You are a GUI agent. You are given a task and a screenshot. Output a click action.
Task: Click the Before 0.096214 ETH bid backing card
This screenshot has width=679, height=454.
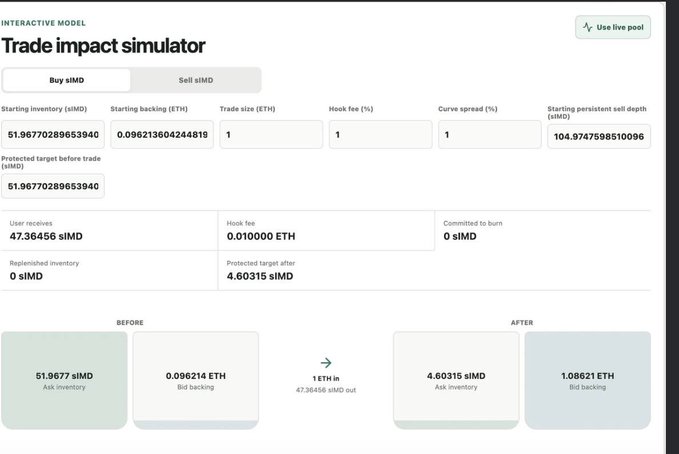[196, 380]
